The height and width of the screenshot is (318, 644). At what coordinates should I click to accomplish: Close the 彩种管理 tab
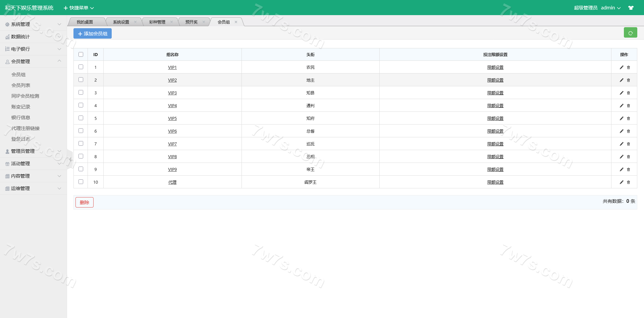pos(171,22)
